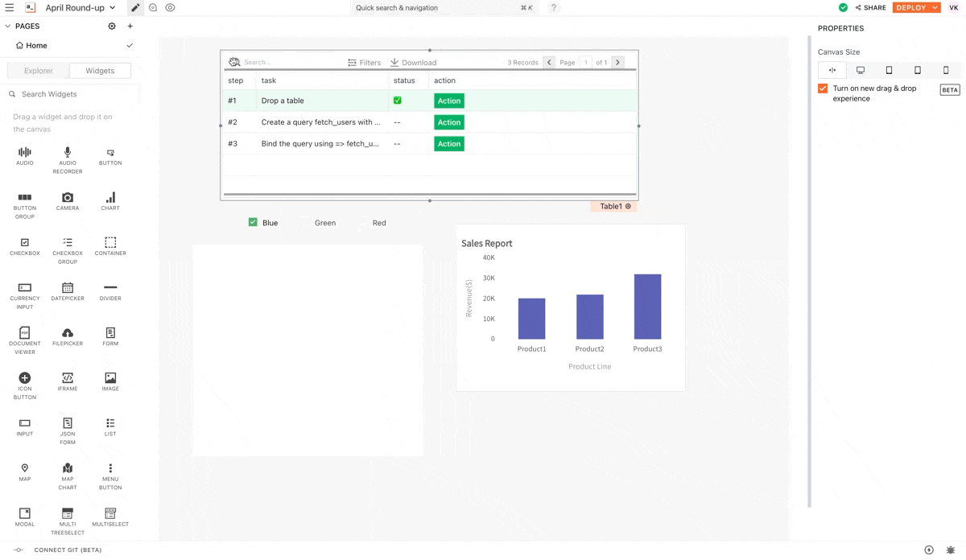The width and height of the screenshot is (966, 560).
Task: Switch to the Widgets tab
Action: point(100,71)
